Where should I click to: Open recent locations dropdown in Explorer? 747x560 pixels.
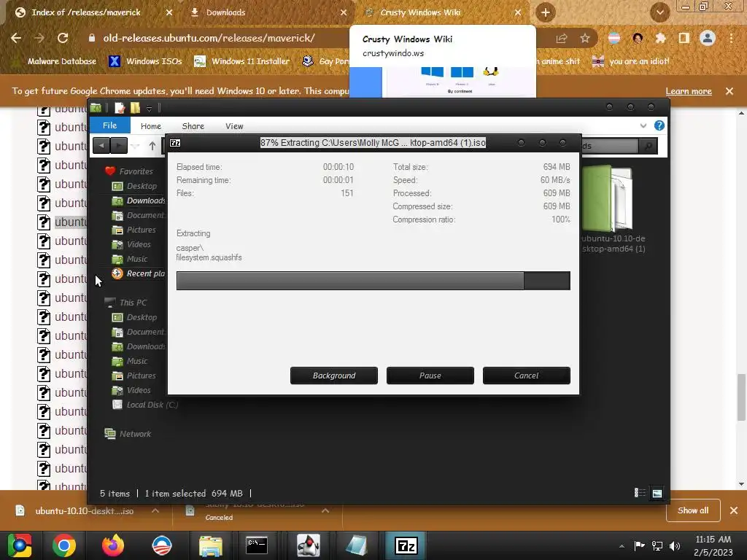pos(135,146)
